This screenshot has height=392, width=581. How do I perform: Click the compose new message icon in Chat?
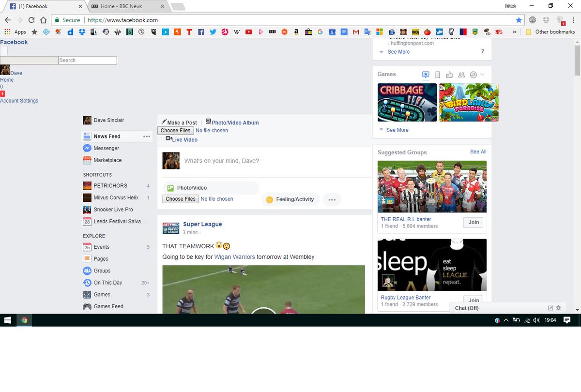point(550,308)
